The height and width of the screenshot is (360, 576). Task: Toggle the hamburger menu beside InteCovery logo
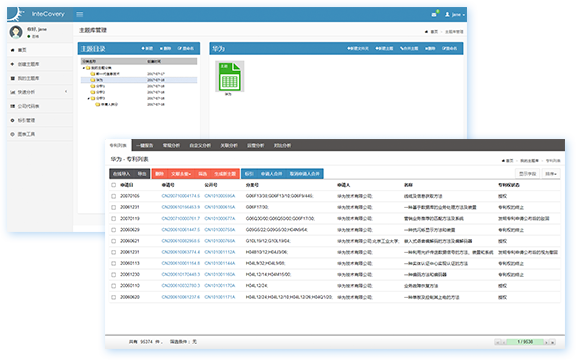(80, 14)
